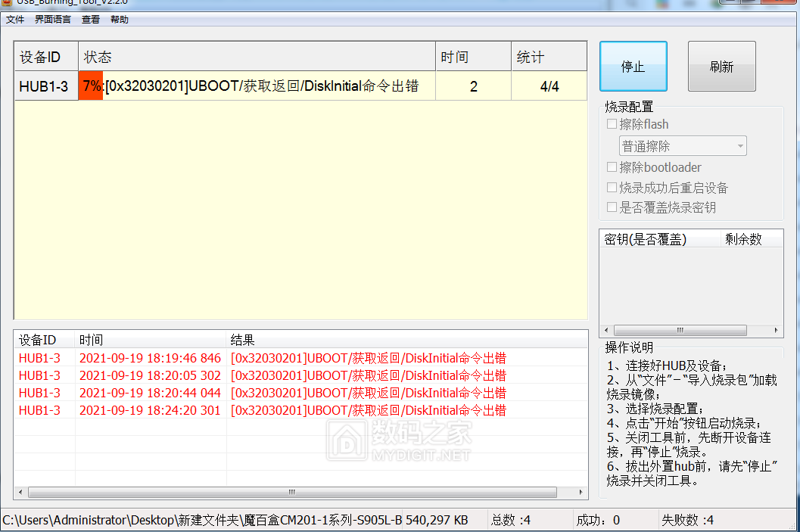The width and height of the screenshot is (800, 532).
Task: Click the 密钥(是否覆盖) panel scrollbar
Action: (x=680, y=329)
